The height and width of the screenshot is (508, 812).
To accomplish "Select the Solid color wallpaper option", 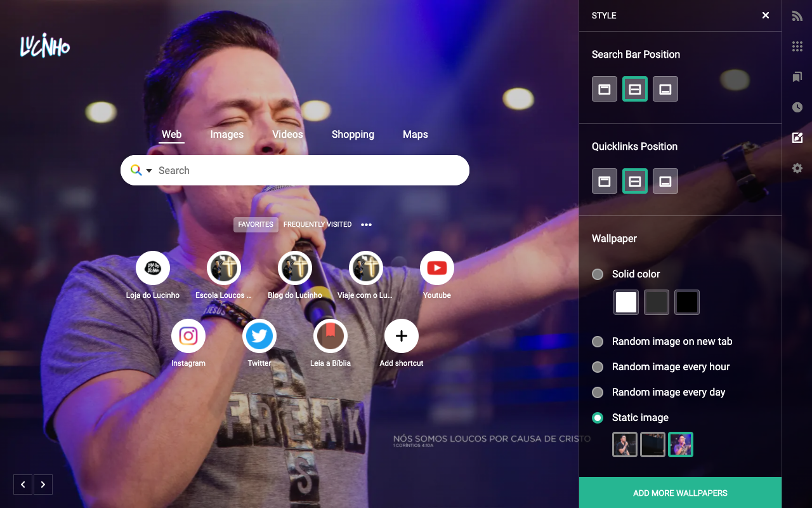I will point(598,274).
